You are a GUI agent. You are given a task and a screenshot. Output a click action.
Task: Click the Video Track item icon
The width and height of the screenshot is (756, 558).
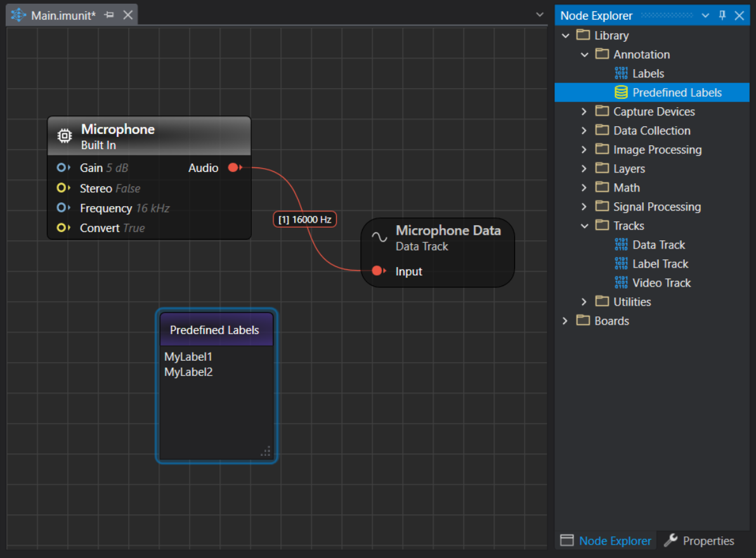click(x=621, y=283)
